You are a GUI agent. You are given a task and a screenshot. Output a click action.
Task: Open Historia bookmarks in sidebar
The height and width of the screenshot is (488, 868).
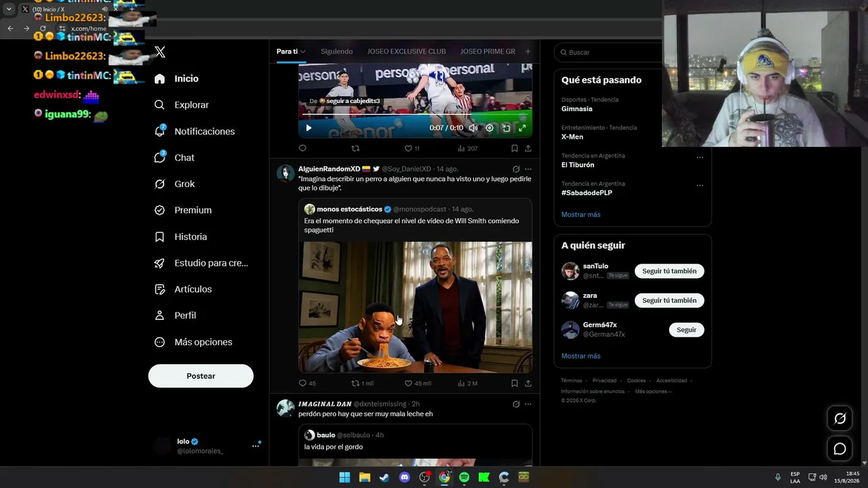click(180, 237)
